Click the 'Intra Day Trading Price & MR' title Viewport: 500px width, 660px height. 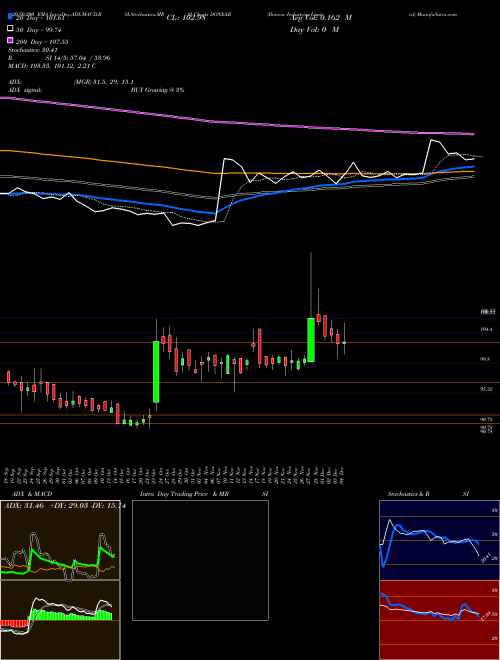(184, 494)
